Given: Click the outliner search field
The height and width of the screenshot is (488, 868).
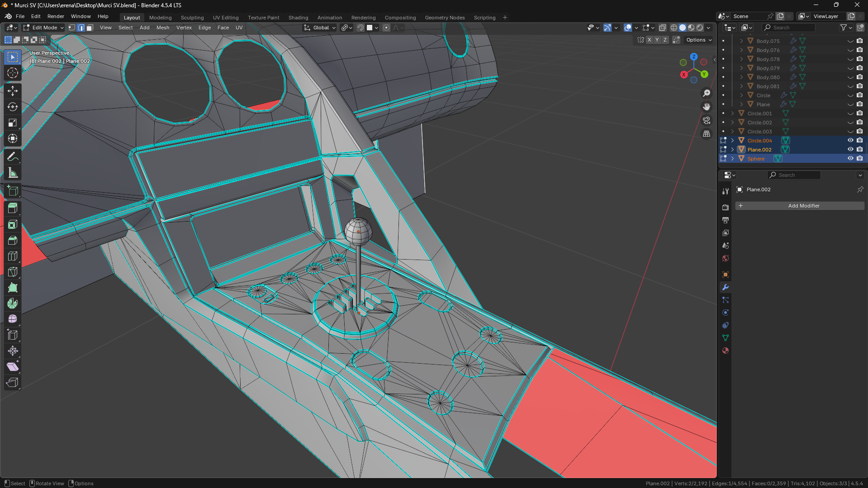Looking at the screenshot, I should 789,28.
